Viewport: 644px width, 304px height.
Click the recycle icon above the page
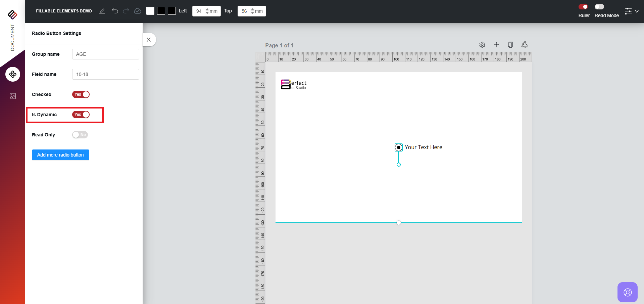[525, 45]
